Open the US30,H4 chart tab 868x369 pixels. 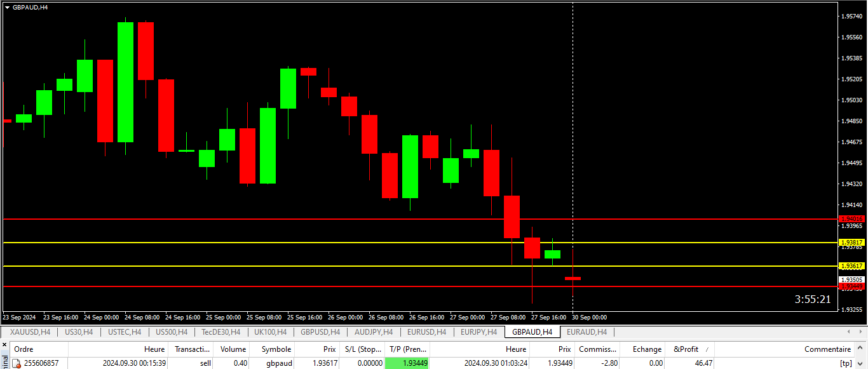(79, 332)
